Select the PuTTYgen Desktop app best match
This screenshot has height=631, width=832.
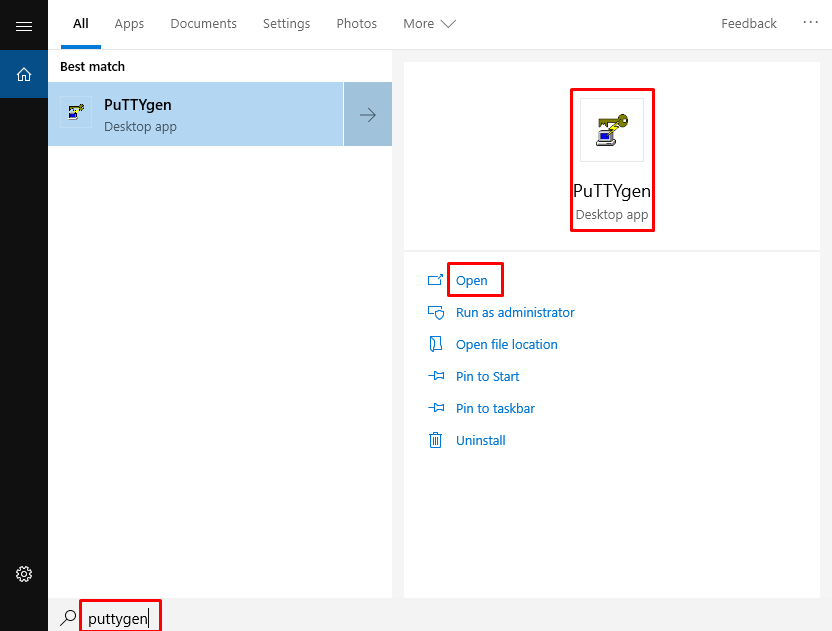click(x=196, y=114)
